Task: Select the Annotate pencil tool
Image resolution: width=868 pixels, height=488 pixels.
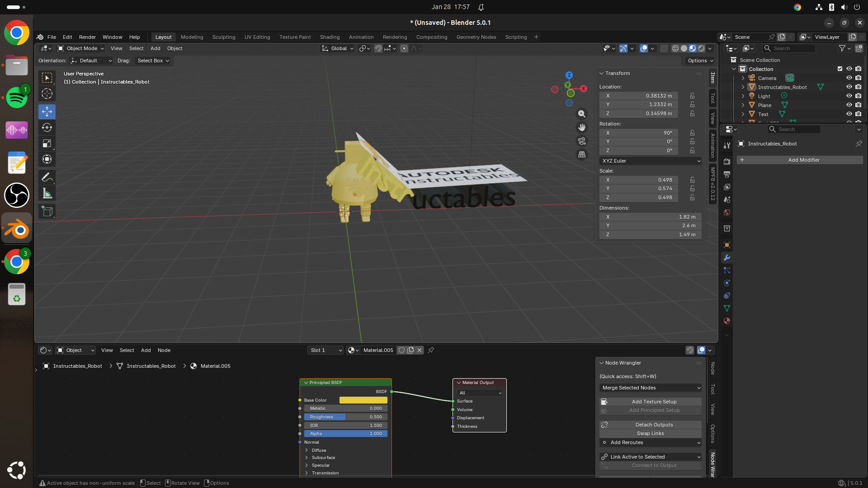Action: (x=47, y=177)
